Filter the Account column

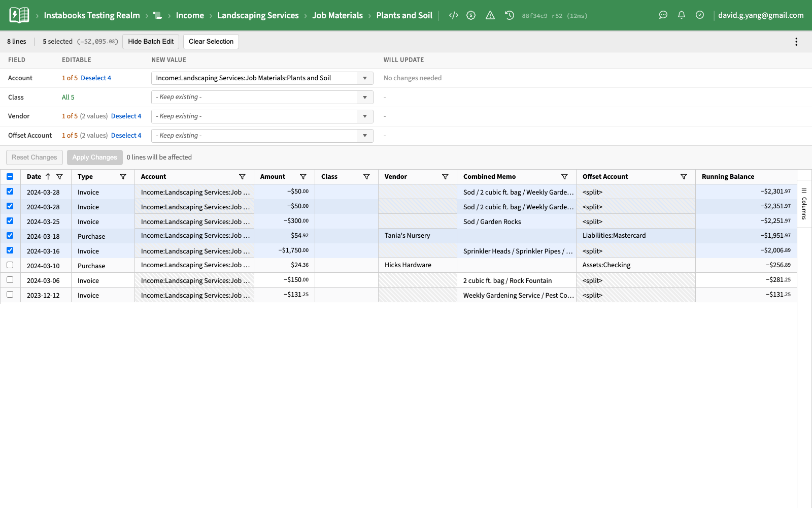pos(242,177)
